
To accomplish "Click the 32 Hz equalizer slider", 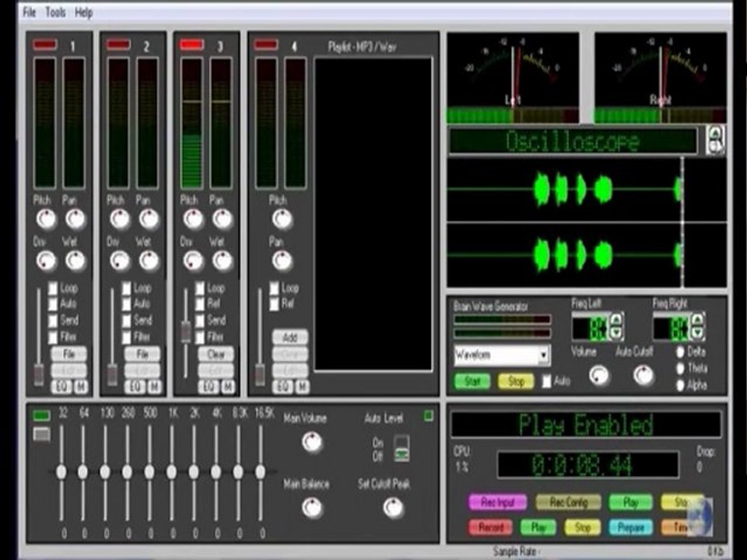I will coord(61,471).
